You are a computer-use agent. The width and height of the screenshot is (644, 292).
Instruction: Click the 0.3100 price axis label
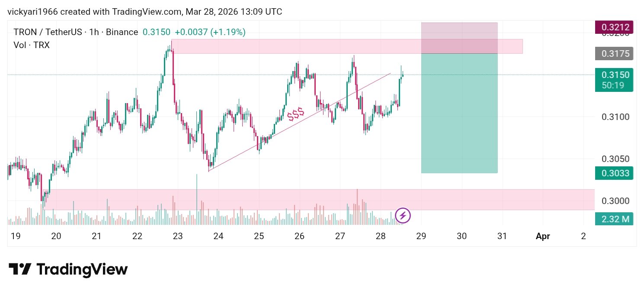[x=615, y=117]
